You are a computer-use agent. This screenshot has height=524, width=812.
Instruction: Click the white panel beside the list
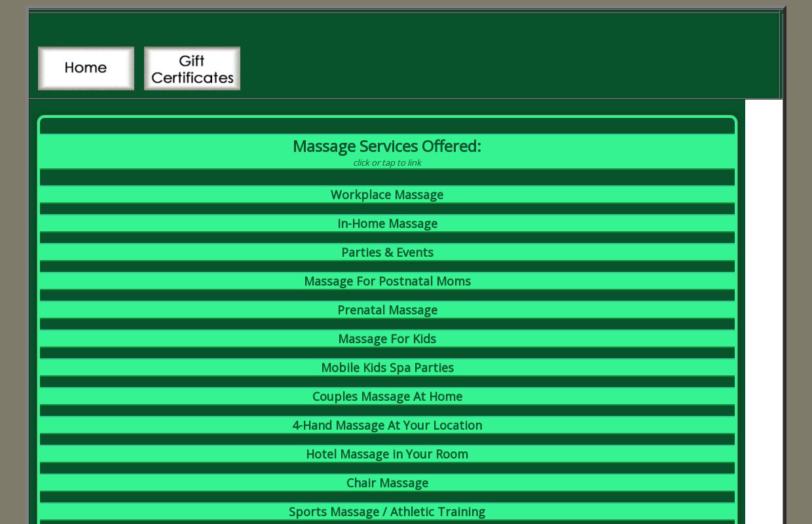click(764, 312)
